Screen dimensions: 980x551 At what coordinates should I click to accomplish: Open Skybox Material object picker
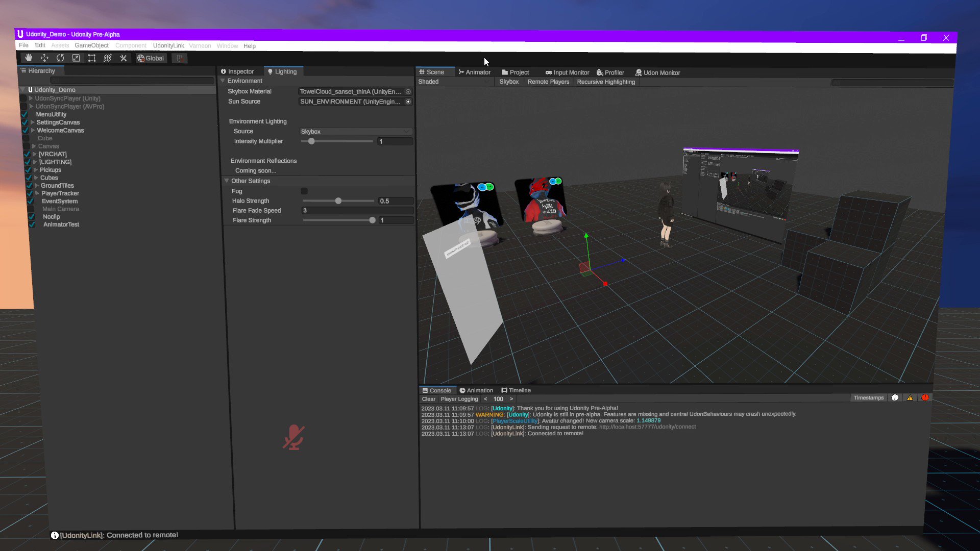[x=408, y=92]
